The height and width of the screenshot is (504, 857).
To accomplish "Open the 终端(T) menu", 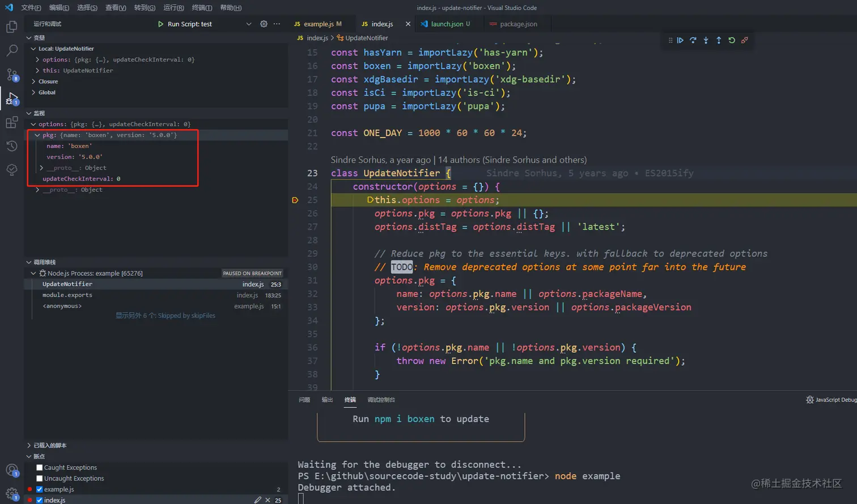I will click(202, 7).
